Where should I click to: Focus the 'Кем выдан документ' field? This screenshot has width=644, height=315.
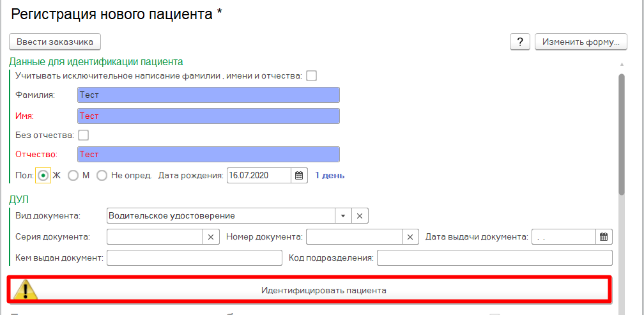coord(194,258)
